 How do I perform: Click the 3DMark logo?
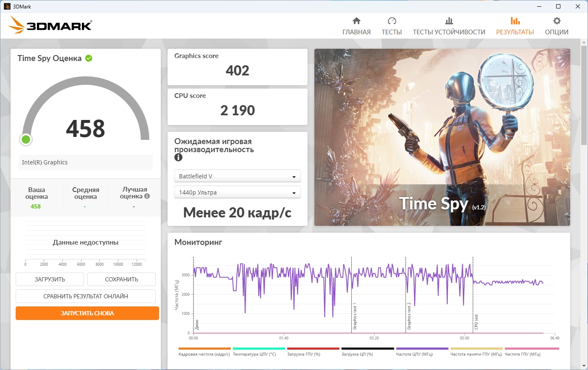point(50,25)
